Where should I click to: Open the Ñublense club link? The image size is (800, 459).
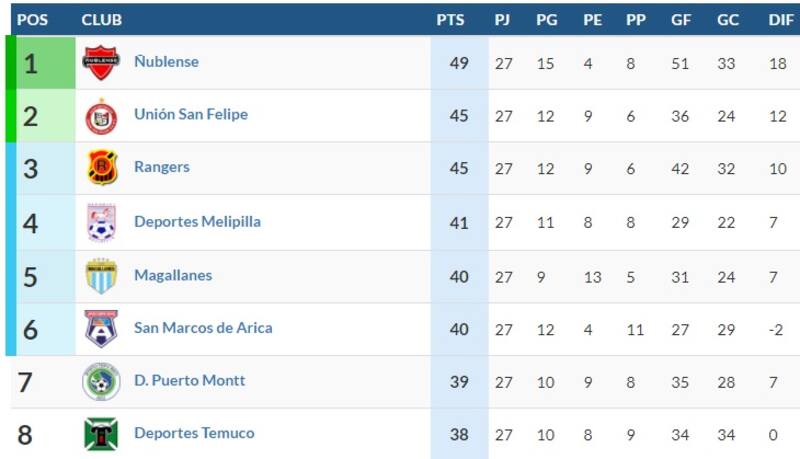(166, 62)
